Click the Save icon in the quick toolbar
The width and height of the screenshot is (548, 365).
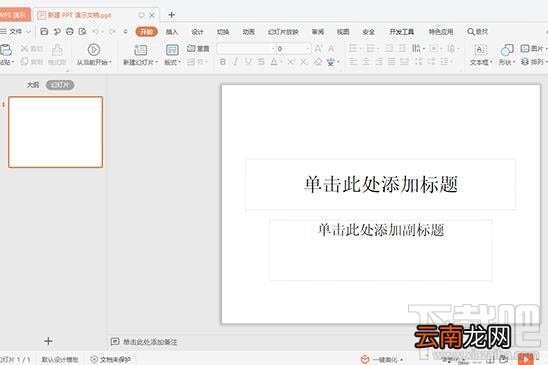tap(44, 31)
